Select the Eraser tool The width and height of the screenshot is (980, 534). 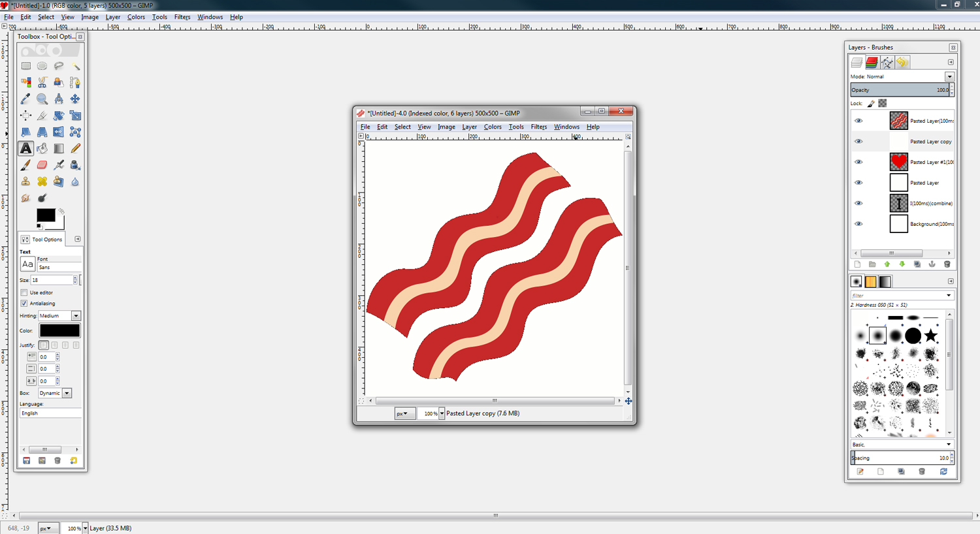(42, 165)
